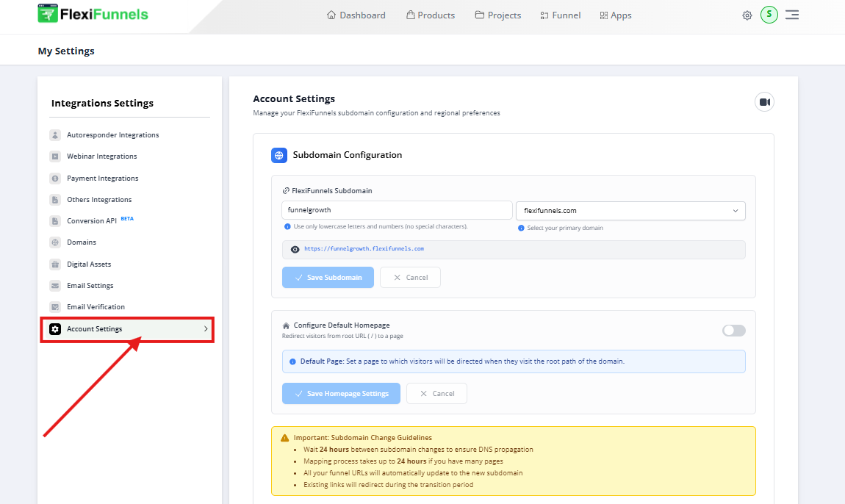845x504 pixels.
Task: Click the Digital Assets sidebar icon
Action: tap(55, 264)
